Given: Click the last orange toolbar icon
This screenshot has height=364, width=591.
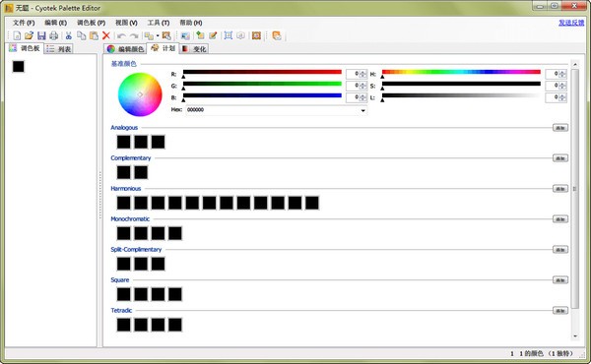Looking at the screenshot, I should (x=277, y=35).
